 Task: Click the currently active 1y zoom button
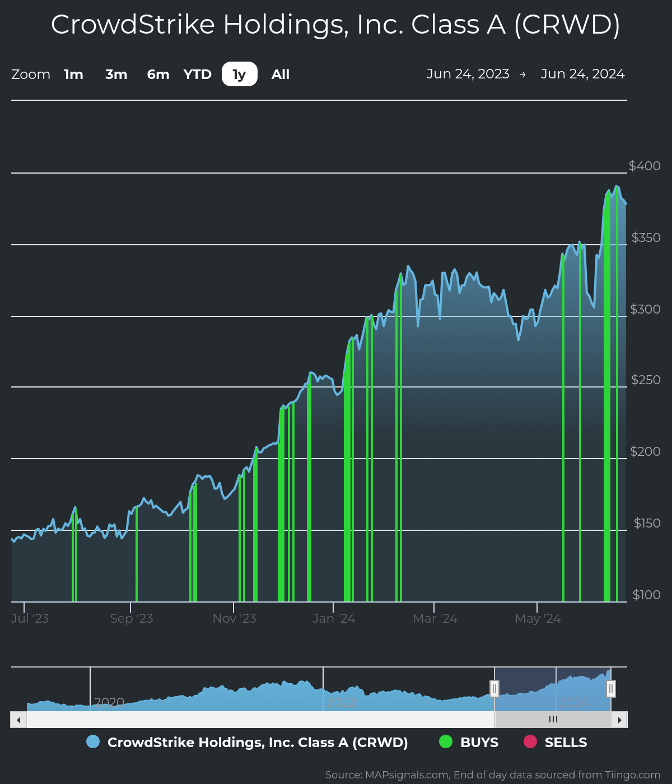[x=239, y=74]
